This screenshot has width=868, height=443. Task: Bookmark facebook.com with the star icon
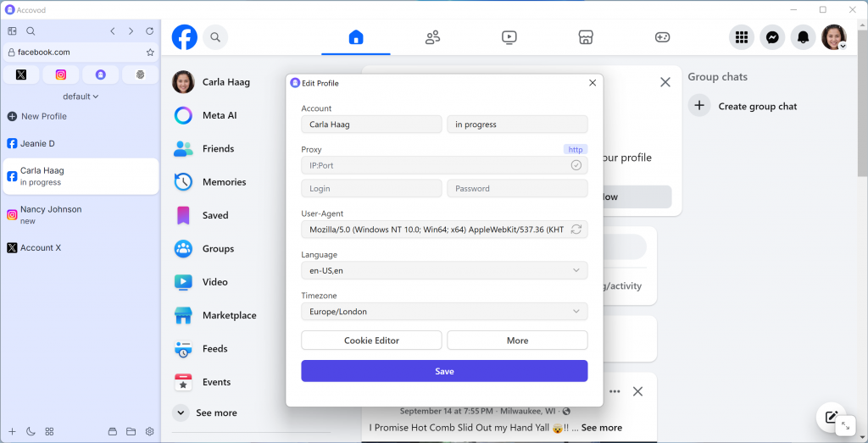[150, 52]
